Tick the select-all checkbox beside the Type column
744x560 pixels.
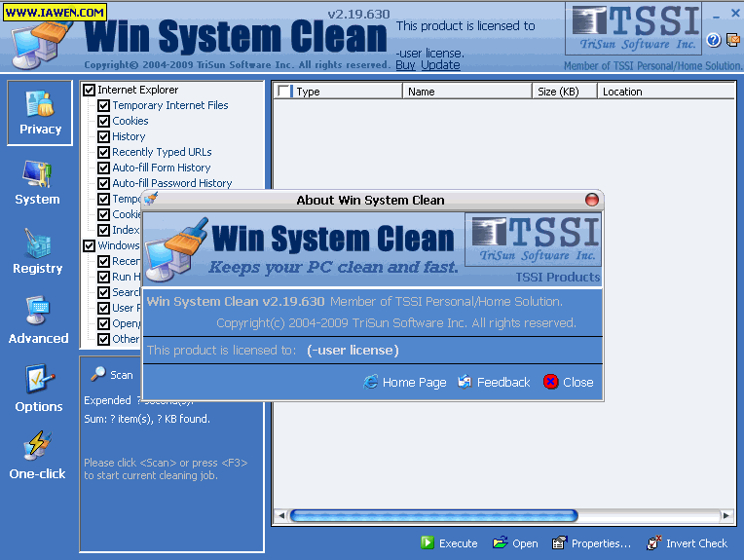click(x=283, y=92)
